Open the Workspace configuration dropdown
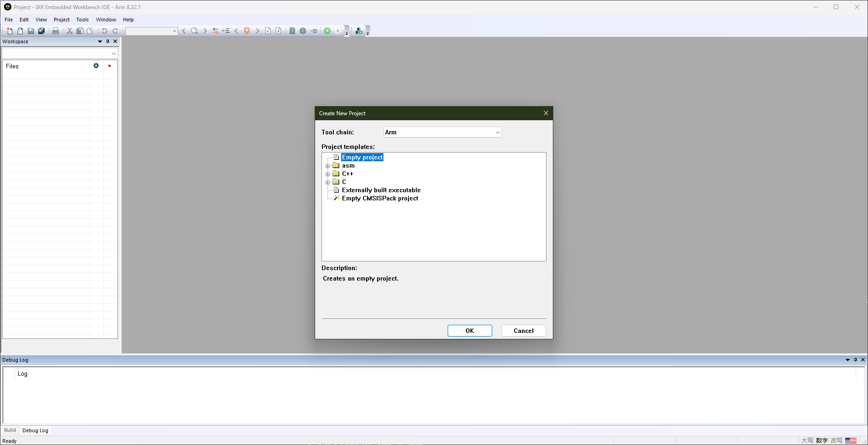This screenshot has width=868, height=445. tap(114, 54)
